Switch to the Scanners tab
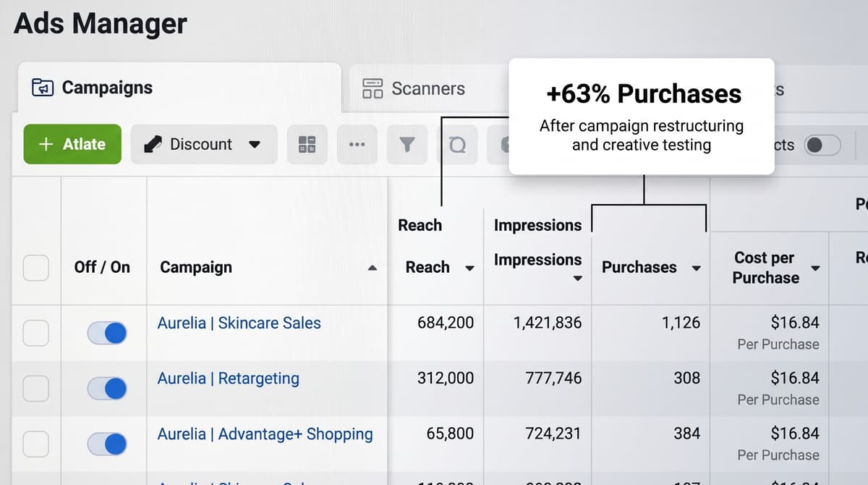 click(428, 88)
